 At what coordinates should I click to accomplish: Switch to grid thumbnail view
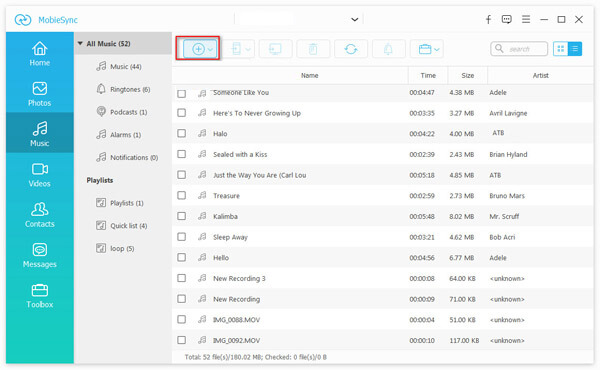[561, 49]
